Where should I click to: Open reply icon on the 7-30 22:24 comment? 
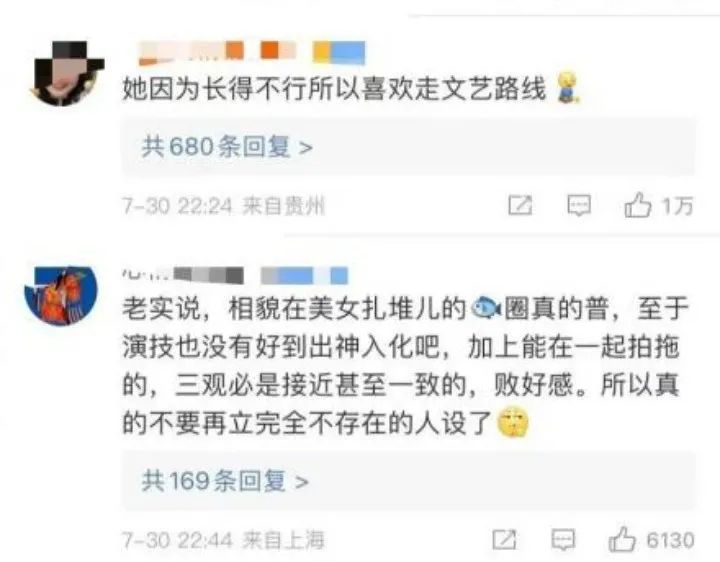(579, 205)
